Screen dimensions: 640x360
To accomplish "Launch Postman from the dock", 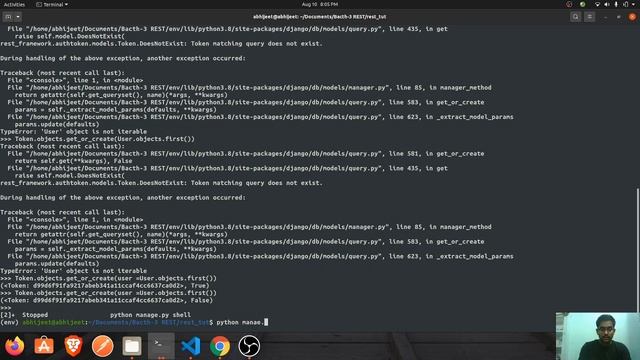I will point(102,346).
